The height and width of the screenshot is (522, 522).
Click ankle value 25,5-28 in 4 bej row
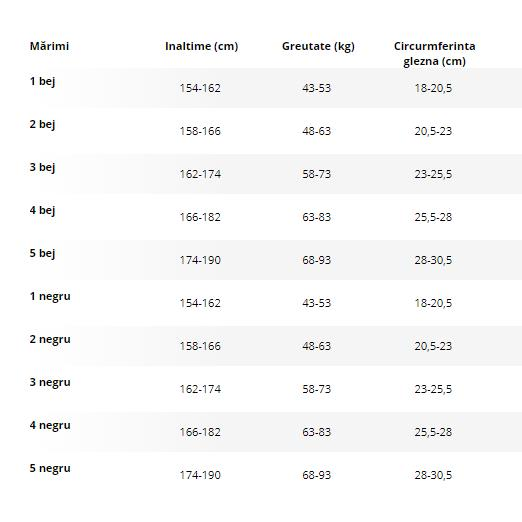pos(433,217)
